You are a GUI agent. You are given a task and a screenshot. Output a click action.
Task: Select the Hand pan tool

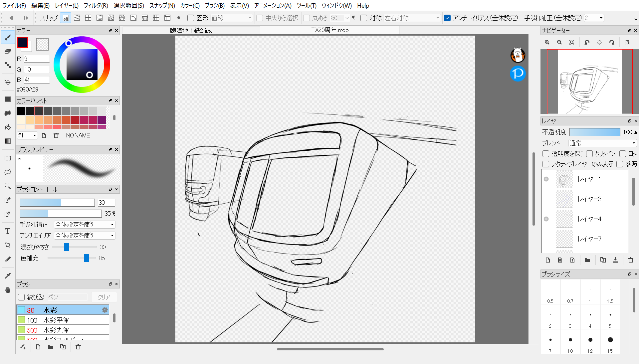(x=8, y=290)
